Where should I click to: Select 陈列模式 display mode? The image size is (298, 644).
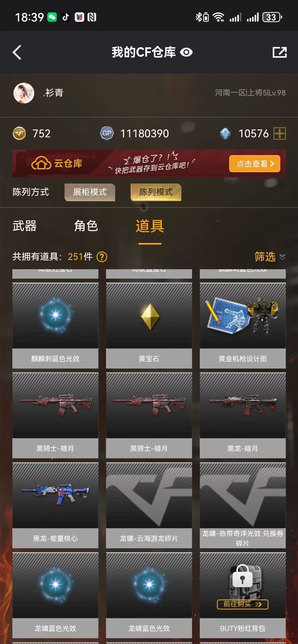tap(156, 192)
